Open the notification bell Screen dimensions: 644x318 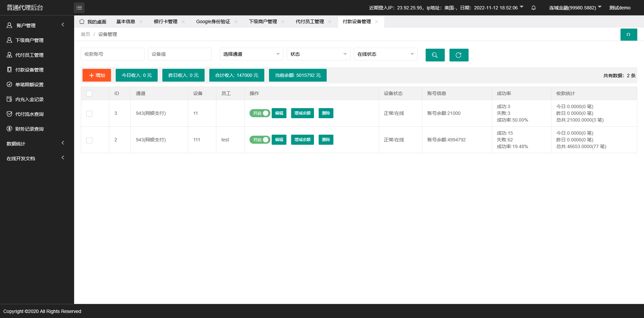coord(533,8)
